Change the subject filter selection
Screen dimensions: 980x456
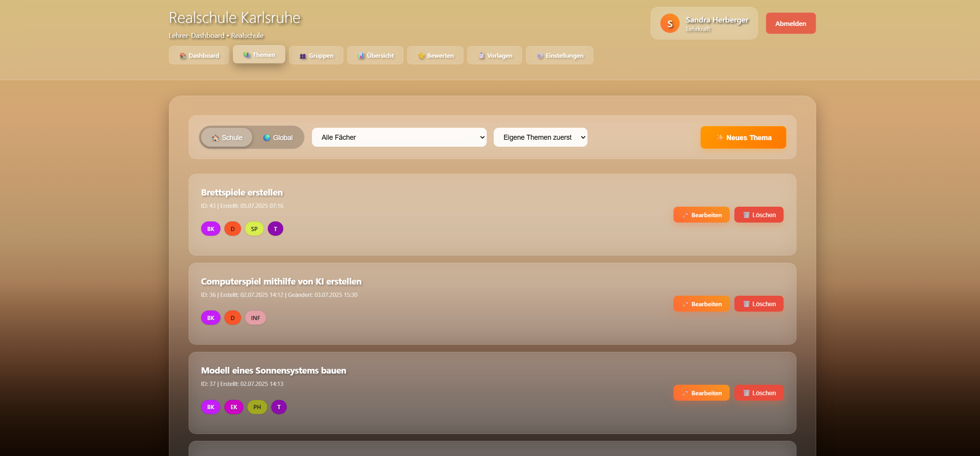click(x=399, y=137)
